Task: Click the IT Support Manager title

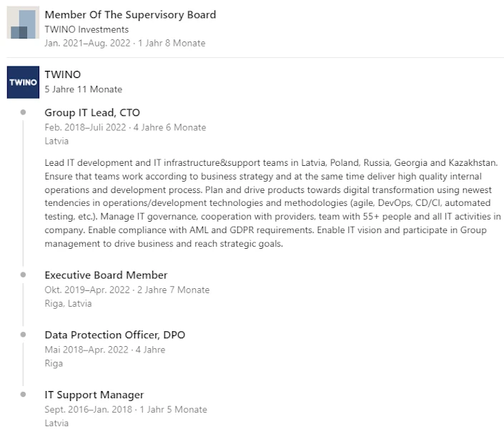Action: click(x=94, y=395)
